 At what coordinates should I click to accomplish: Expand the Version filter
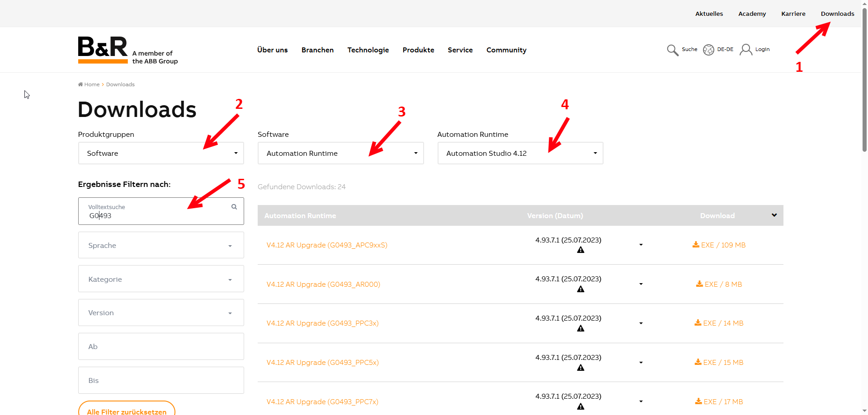[161, 312]
